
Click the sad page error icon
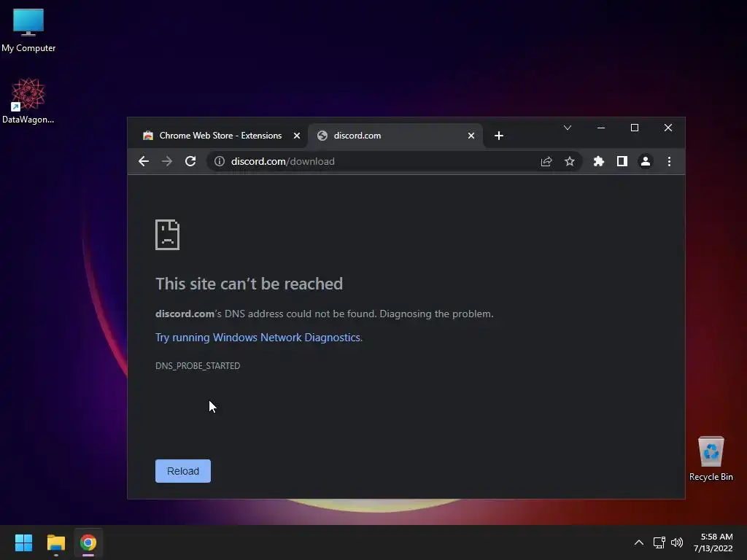167,235
